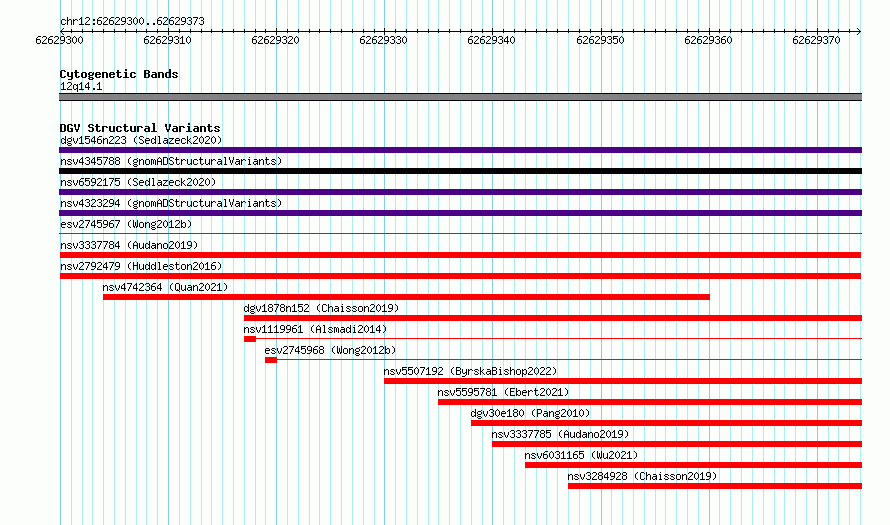The image size is (890, 525).
Task: Select the purple bar under nsv6592175
Action: pos(460,192)
